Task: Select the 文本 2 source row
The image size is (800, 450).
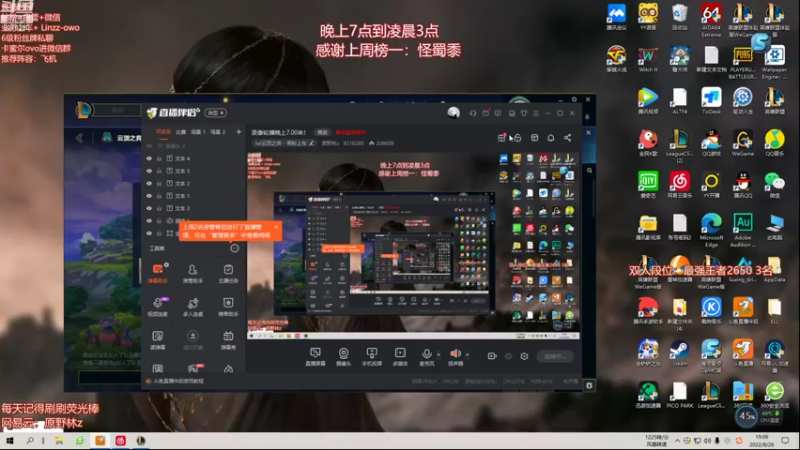Action: click(x=194, y=183)
